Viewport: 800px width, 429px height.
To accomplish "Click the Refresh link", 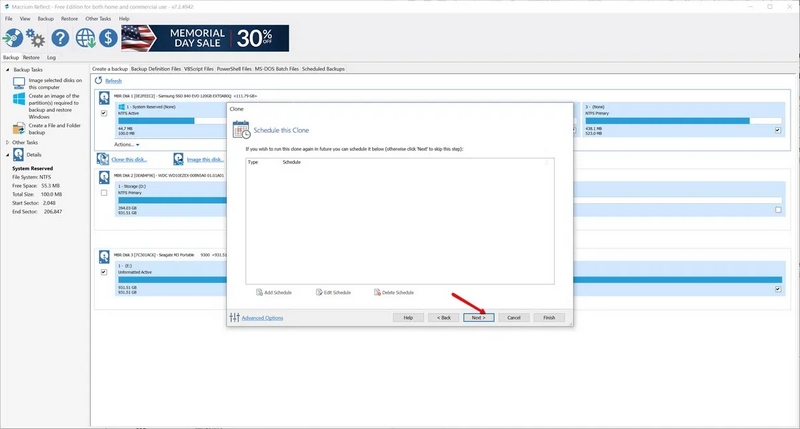I will coord(113,81).
